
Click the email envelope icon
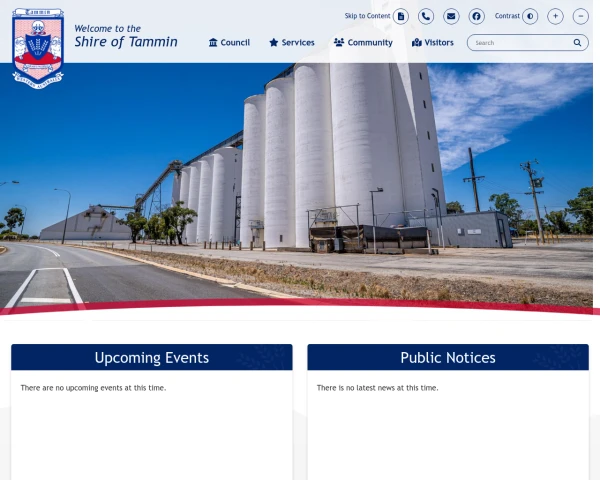[451, 16]
